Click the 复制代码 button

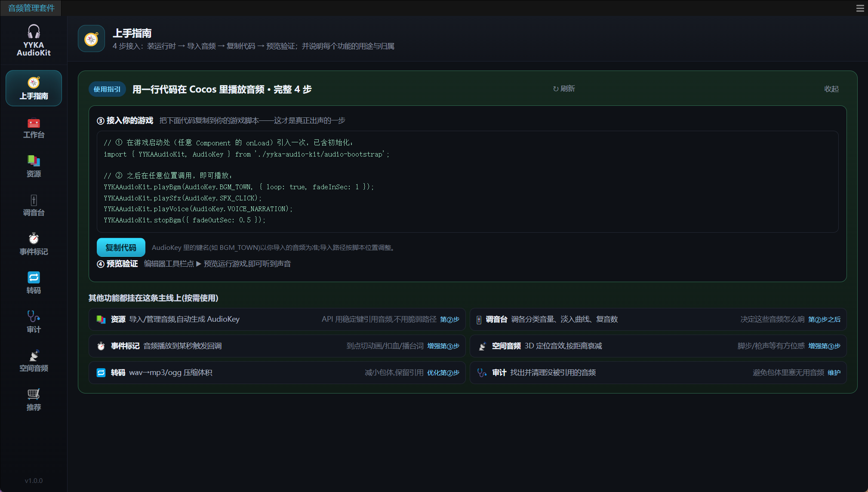click(x=121, y=247)
